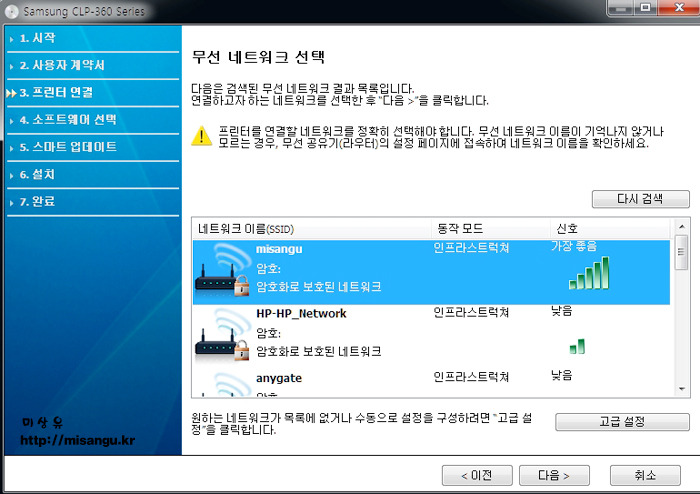Click the network list scroll down arrow
The width and height of the screenshot is (700, 494).
tap(682, 389)
